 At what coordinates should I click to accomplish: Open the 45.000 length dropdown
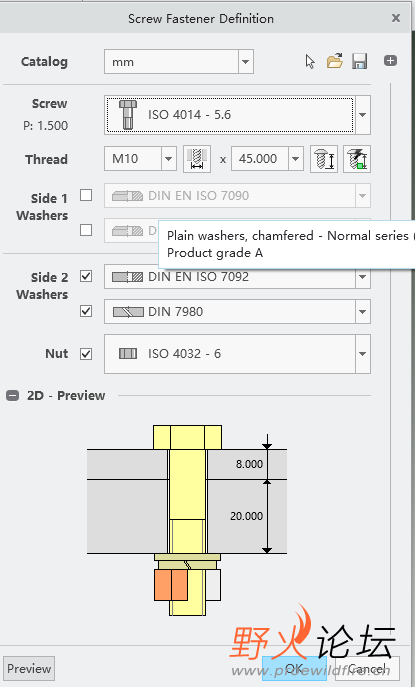(296, 159)
